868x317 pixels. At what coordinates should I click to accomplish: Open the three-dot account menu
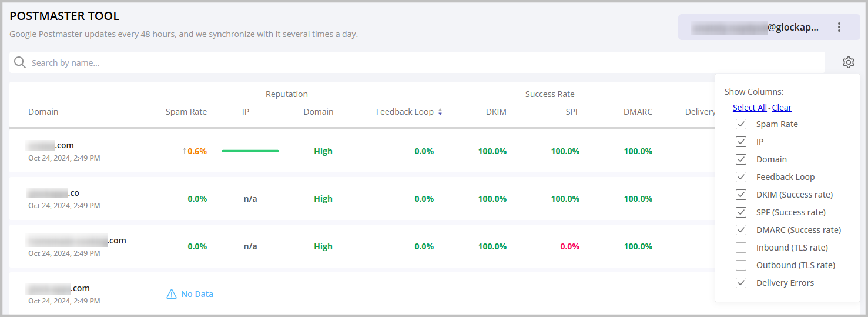[x=839, y=27]
